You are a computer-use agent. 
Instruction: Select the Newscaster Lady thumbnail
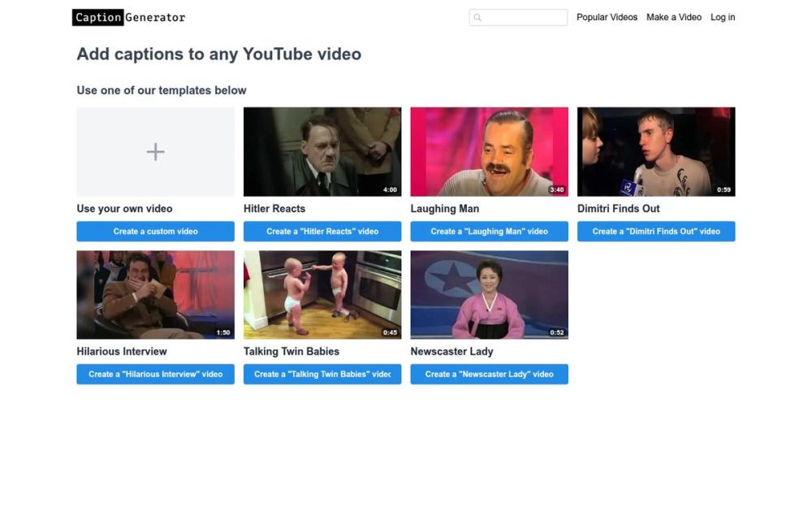coord(489,295)
